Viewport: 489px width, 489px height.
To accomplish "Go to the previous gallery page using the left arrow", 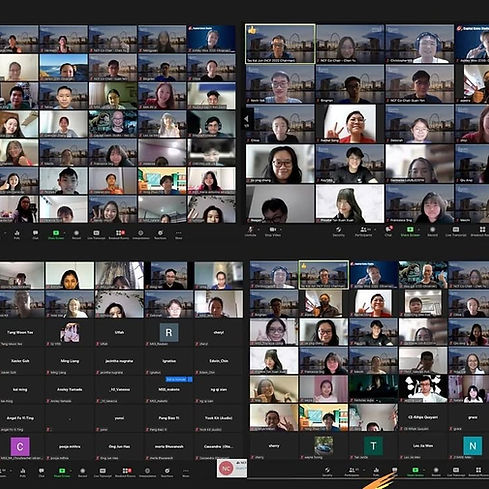I will pyautogui.click(x=247, y=119).
